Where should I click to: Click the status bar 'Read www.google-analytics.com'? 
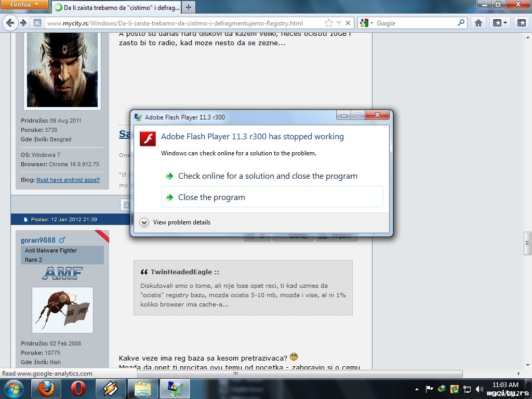tap(47, 374)
